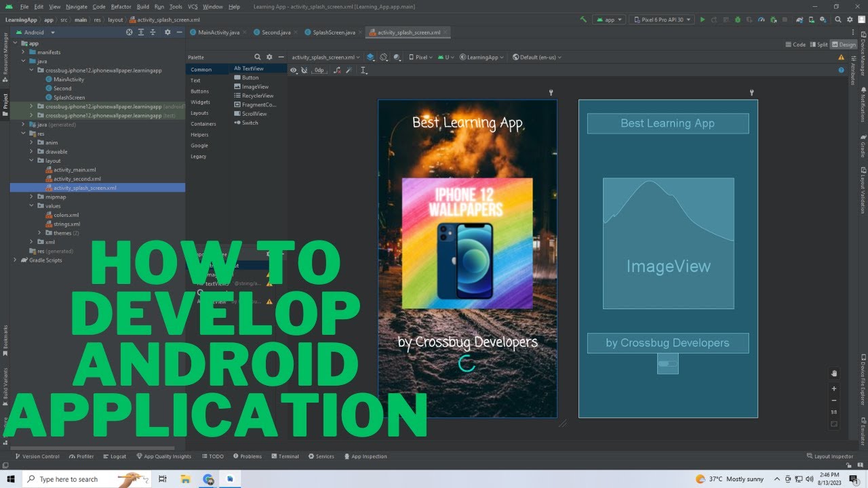The height and width of the screenshot is (488, 868).
Task: Click the yellow warning icon near Attributes
Action: (x=842, y=57)
